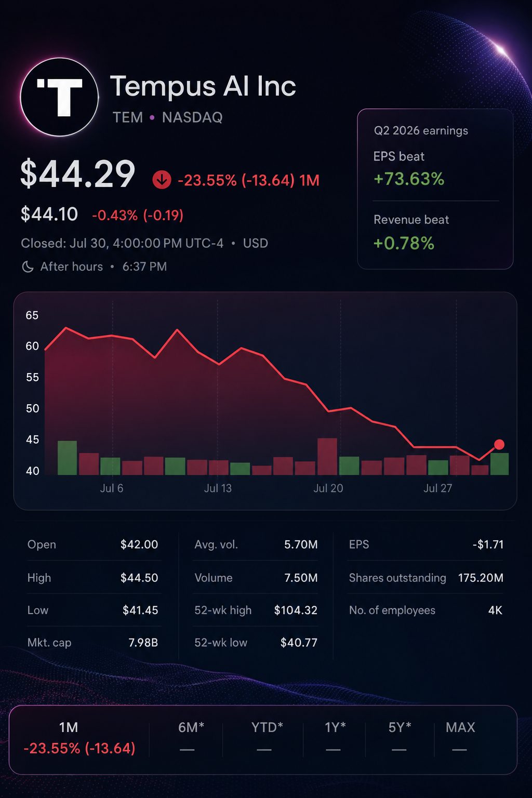The image size is (532, 798).
Task: Choose the MAX range tab
Action: 460,737
